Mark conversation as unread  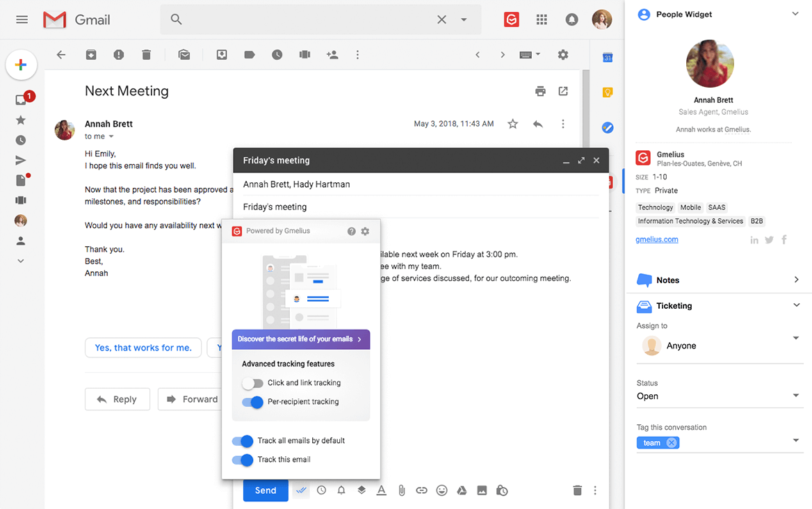coord(184,54)
